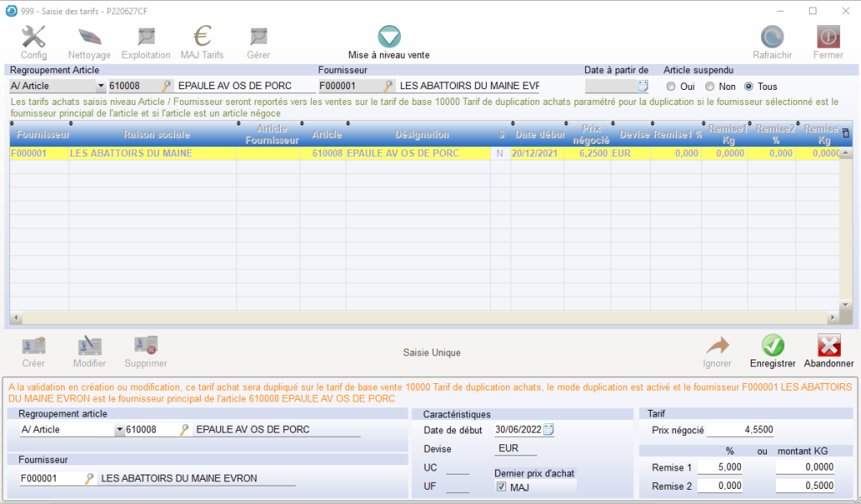
Task: Save with the Enregistrer green check
Action: coord(772,346)
